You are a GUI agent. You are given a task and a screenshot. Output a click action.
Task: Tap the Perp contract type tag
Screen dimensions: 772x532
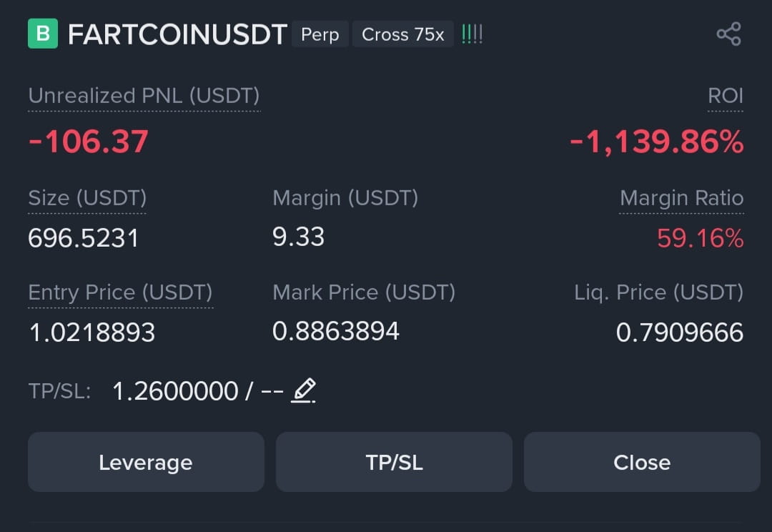click(x=320, y=34)
